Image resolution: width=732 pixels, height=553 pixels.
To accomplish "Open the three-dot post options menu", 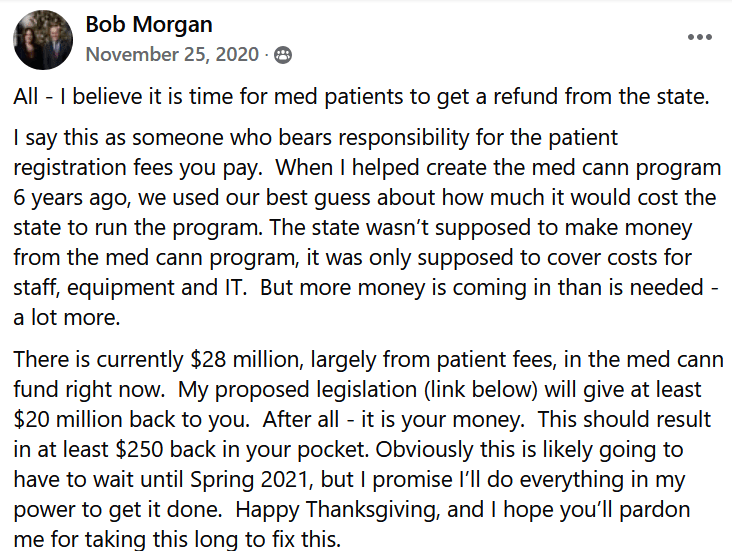I will (x=699, y=37).
